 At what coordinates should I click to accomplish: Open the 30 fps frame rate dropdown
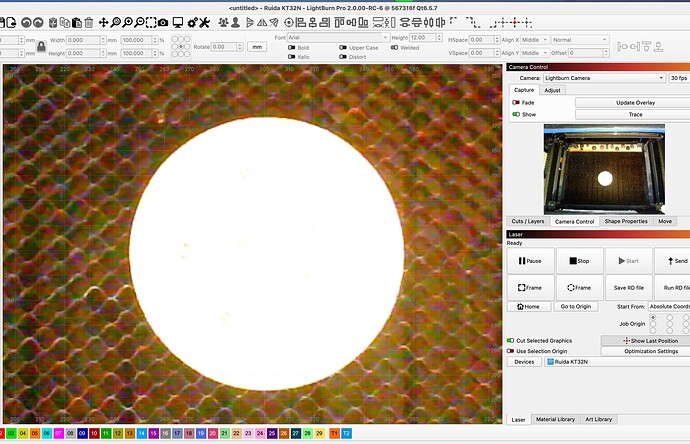pyautogui.click(x=679, y=78)
